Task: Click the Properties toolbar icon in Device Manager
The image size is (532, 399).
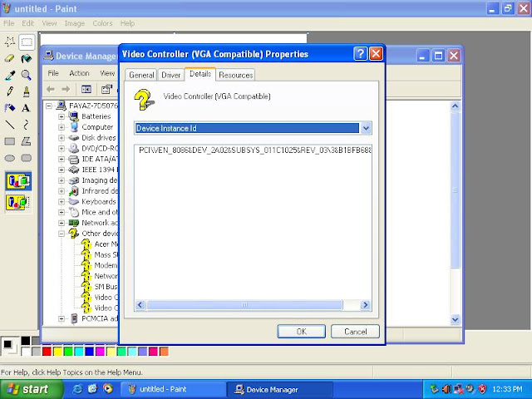Action: point(106,89)
